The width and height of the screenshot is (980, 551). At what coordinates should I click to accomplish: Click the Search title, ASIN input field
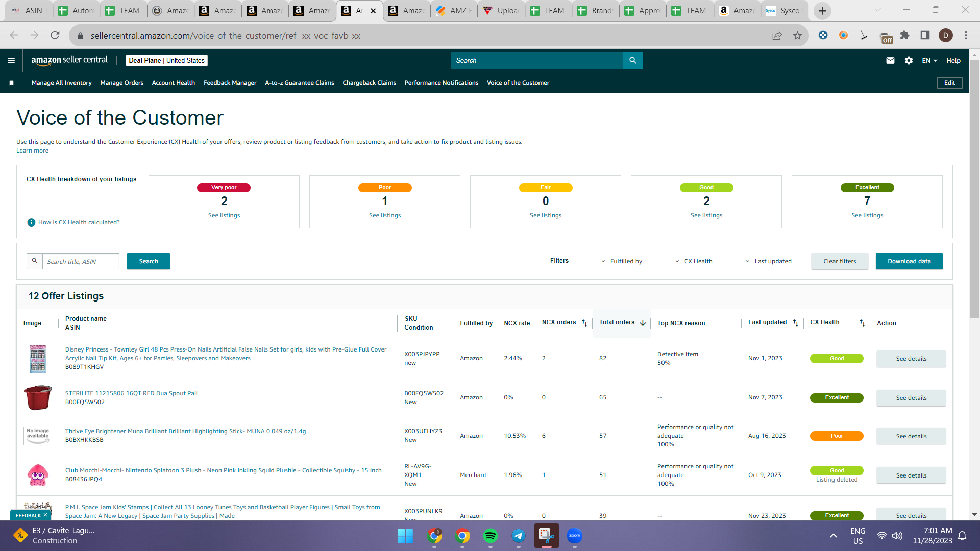[81, 261]
